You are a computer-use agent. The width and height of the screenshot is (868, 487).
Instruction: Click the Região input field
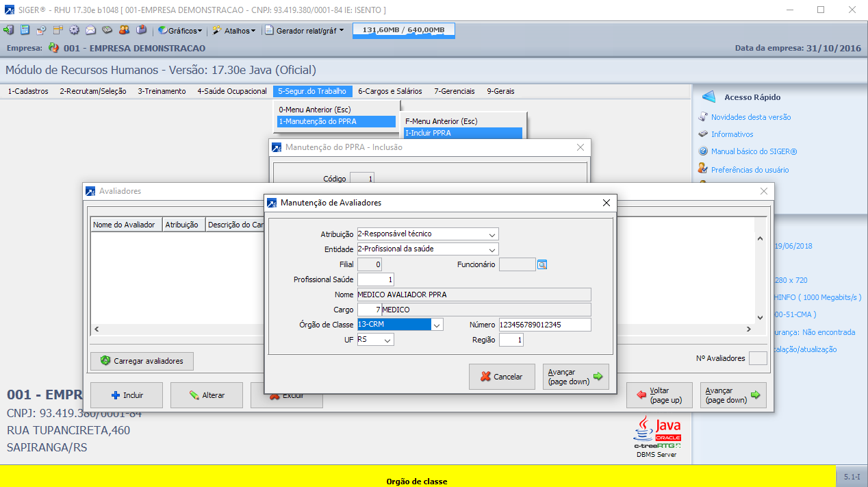point(511,340)
